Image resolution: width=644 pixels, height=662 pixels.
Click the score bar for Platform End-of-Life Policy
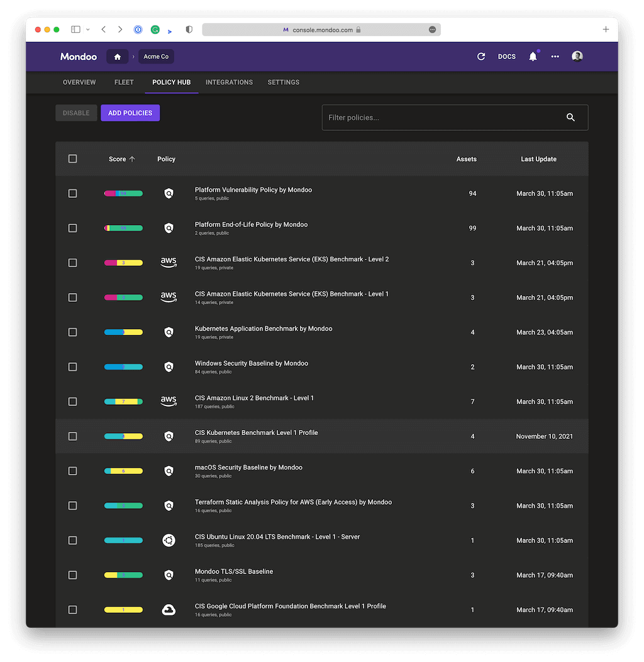(x=123, y=228)
